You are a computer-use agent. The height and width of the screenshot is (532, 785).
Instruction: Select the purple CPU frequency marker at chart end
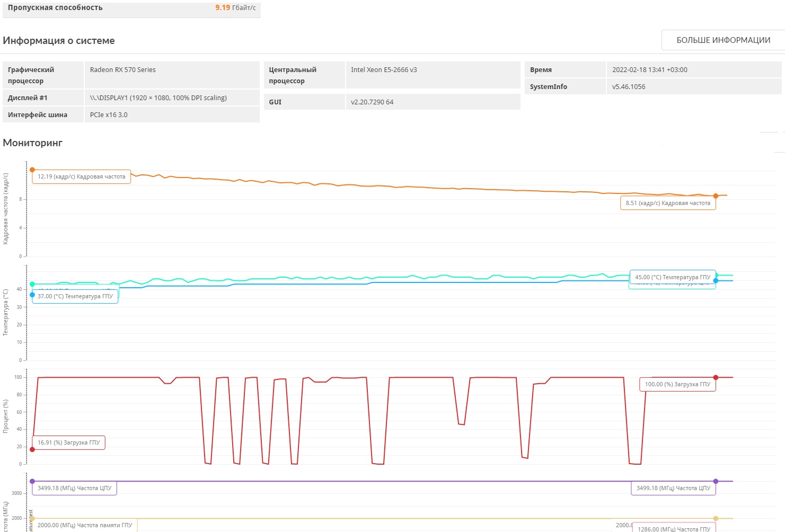(716, 482)
